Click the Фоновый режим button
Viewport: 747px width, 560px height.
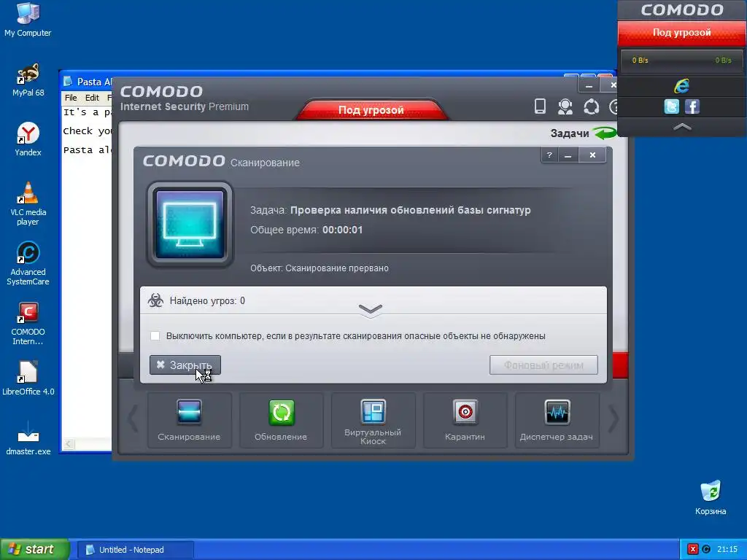(x=543, y=365)
